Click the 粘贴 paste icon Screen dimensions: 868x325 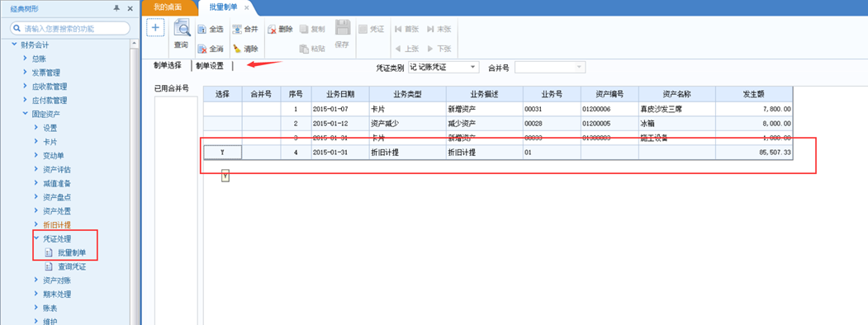(x=304, y=49)
